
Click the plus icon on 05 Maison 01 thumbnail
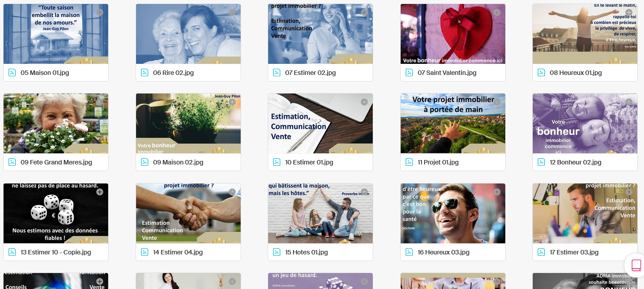coord(100,12)
